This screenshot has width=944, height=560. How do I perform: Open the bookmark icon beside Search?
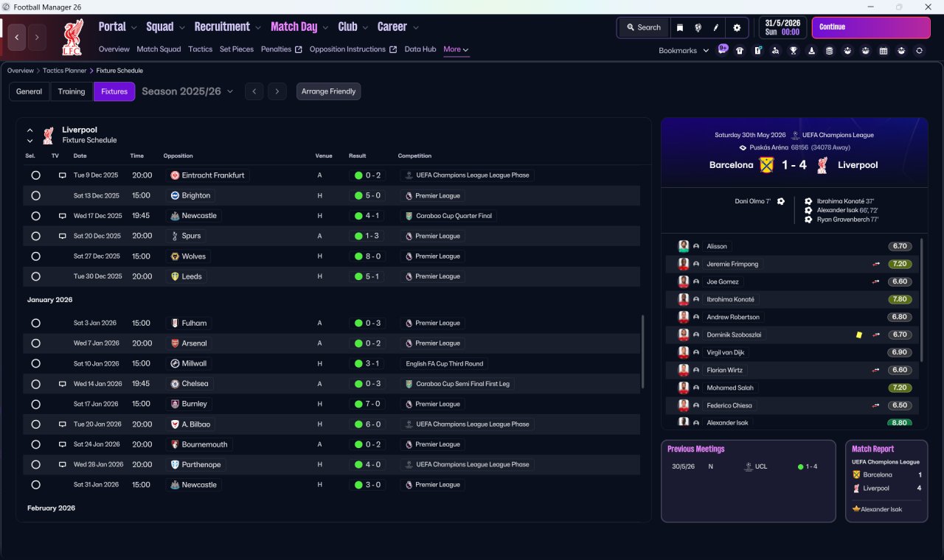(x=680, y=27)
